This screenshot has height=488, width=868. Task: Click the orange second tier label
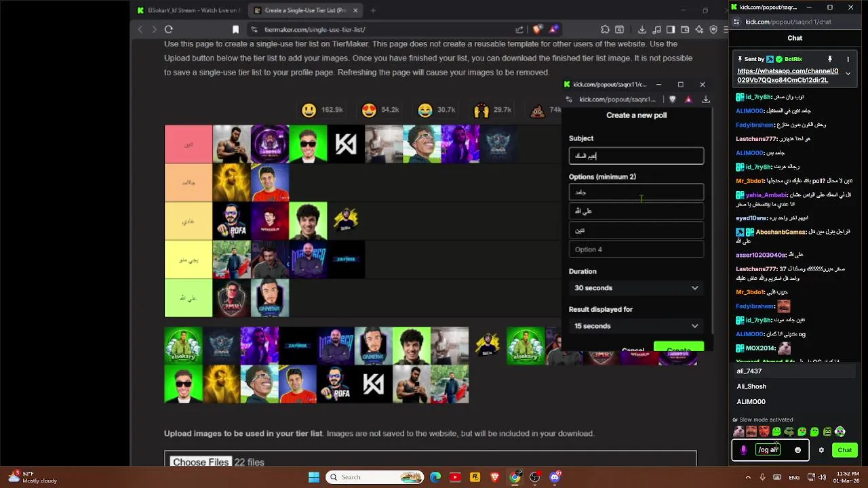coord(188,182)
